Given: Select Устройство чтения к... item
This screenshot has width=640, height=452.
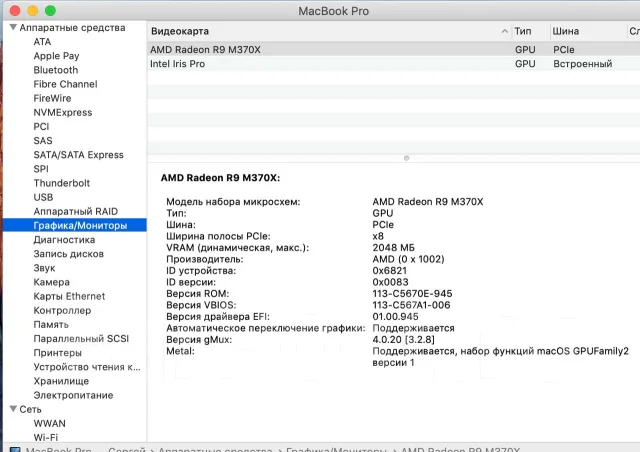Looking at the screenshot, I should [x=87, y=367].
